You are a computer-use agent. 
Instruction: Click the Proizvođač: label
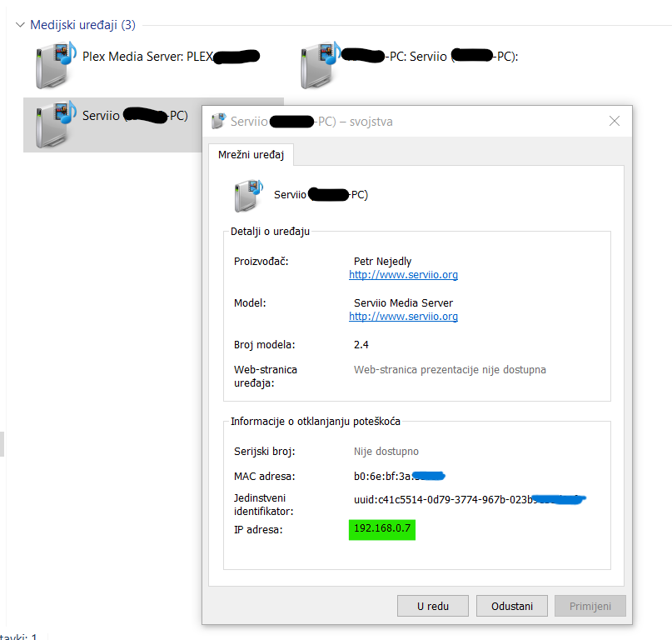point(261,261)
